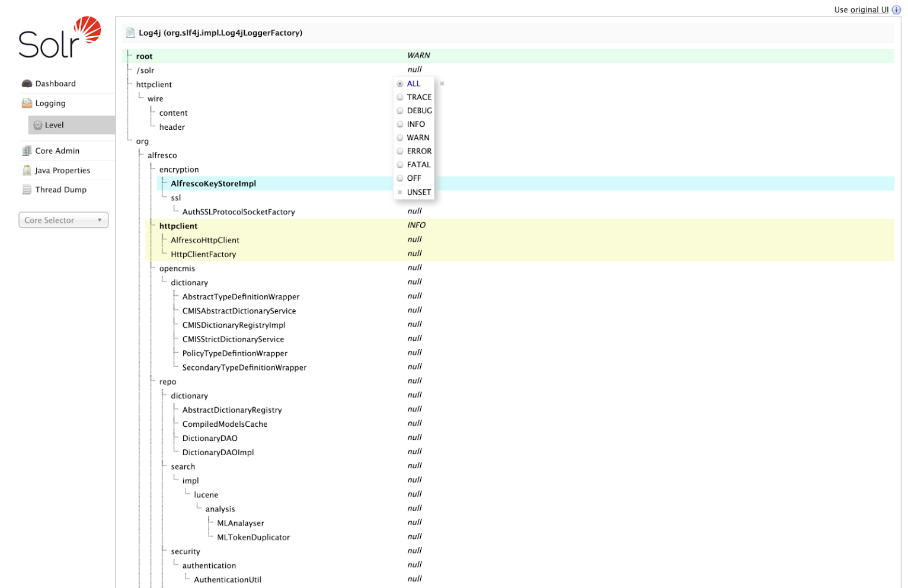Close the log level popup
The width and height of the screenshot is (908, 588).
click(x=442, y=84)
